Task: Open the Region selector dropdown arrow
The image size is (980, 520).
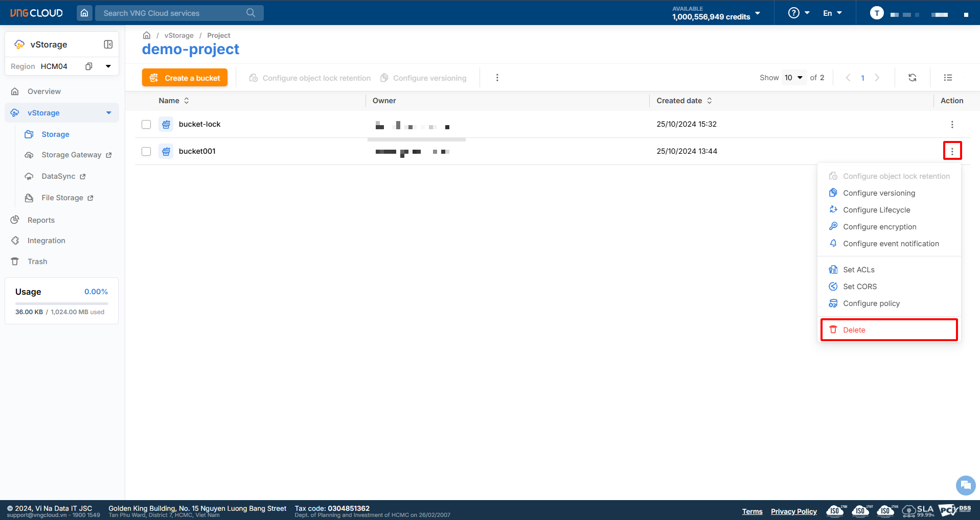Action: 108,66
